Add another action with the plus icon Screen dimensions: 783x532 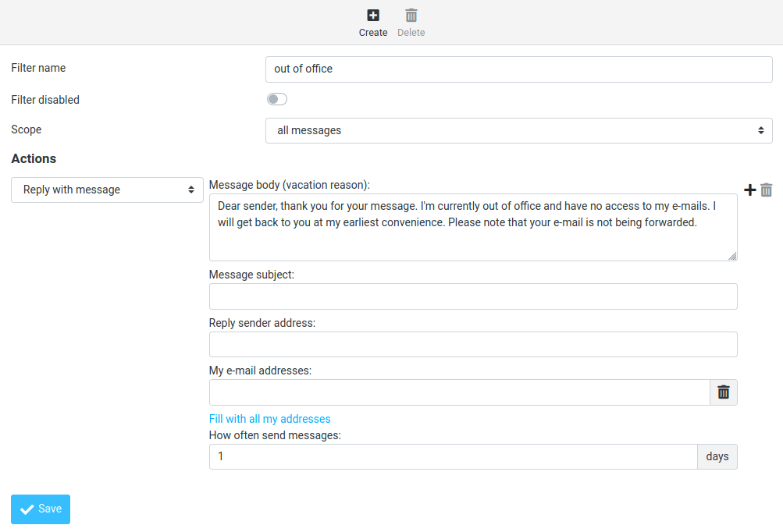[749, 190]
